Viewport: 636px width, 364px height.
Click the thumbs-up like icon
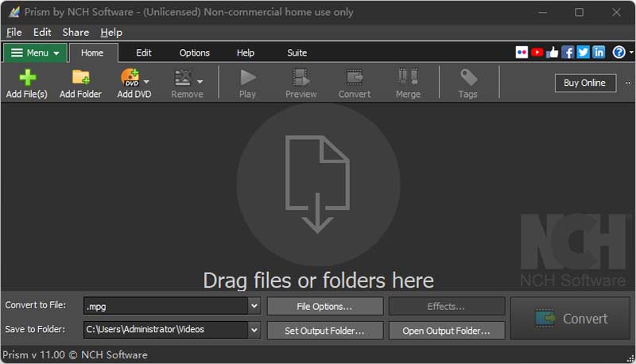pyautogui.click(x=552, y=52)
